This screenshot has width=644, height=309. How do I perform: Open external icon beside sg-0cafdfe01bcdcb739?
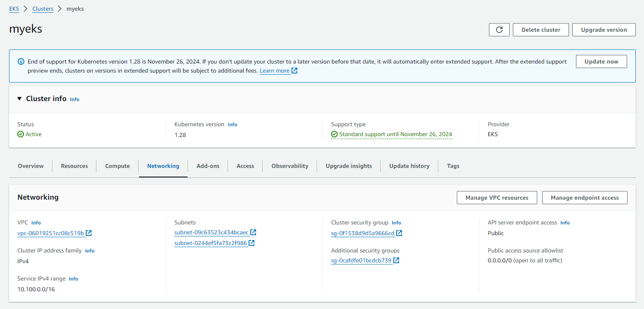(x=396, y=260)
